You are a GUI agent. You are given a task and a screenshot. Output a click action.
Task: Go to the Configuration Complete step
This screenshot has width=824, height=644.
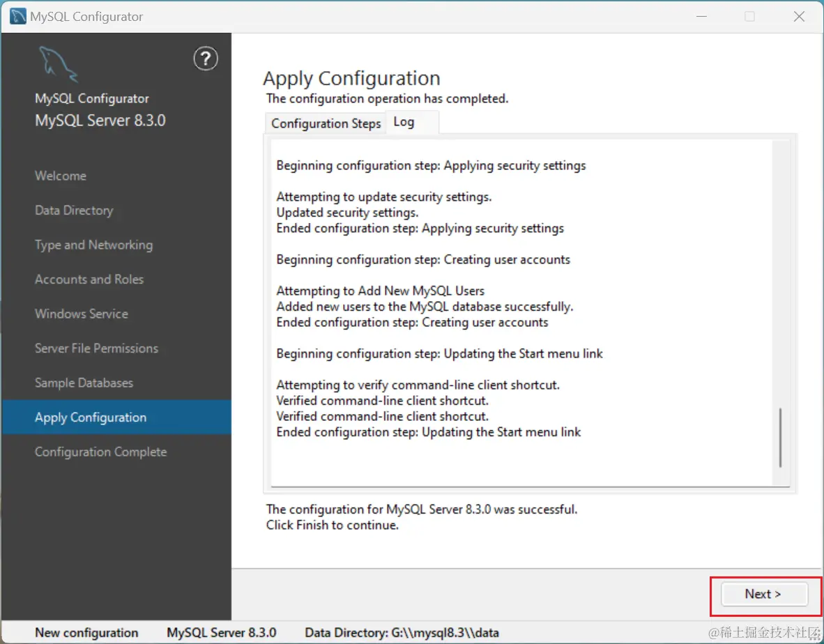coord(101,452)
